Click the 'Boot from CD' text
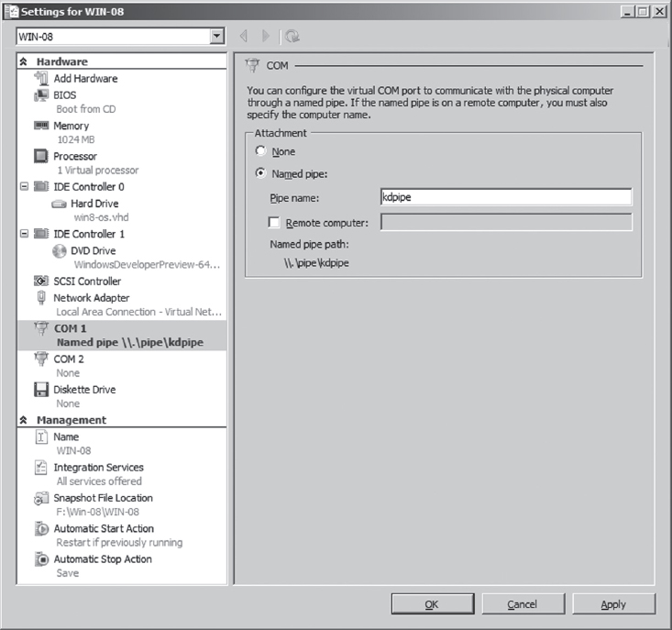The image size is (672, 630). [86, 109]
